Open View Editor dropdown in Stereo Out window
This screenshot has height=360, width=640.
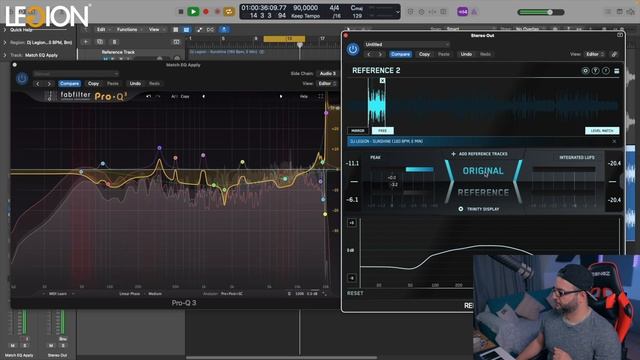point(595,54)
